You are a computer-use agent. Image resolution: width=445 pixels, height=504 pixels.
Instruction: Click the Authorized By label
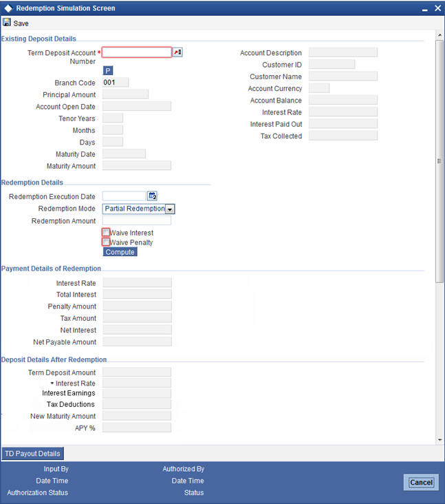click(184, 469)
